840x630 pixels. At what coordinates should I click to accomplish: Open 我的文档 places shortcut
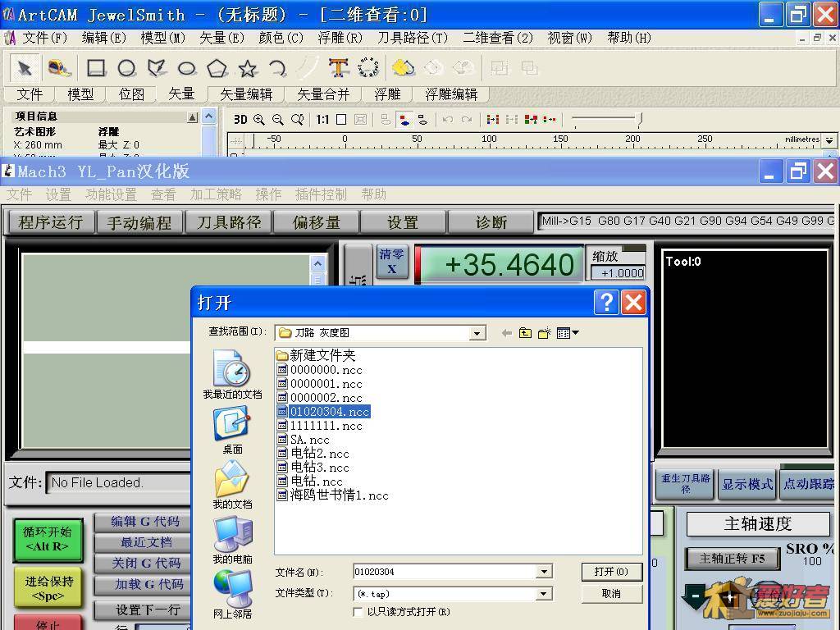[232, 485]
